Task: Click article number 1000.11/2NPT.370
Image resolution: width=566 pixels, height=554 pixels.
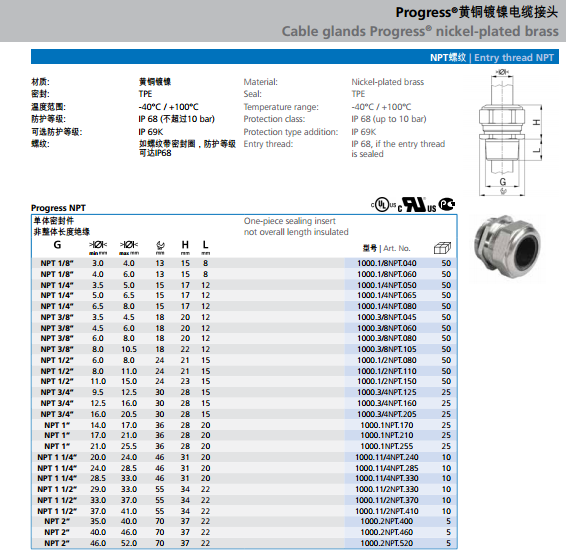Action: point(387,500)
